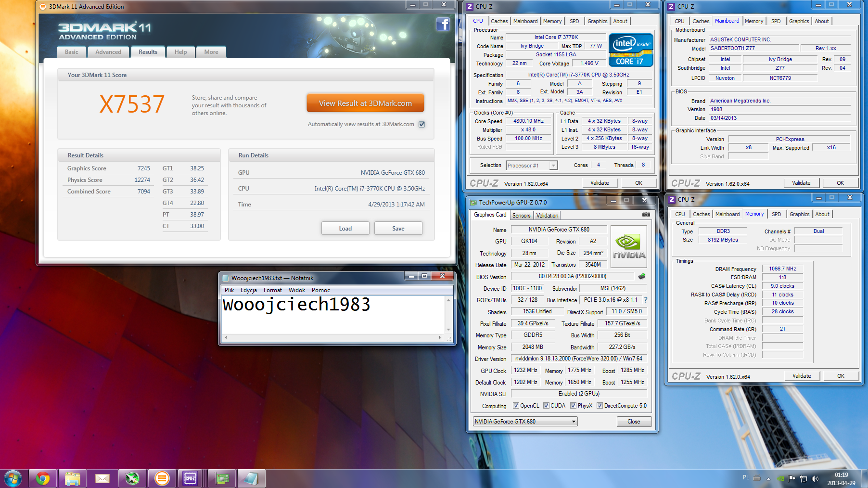This screenshot has width=868, height=488.
Task: Switch to 3DMark 11 orange taskbar icon
Action: (x=162, y=478)
